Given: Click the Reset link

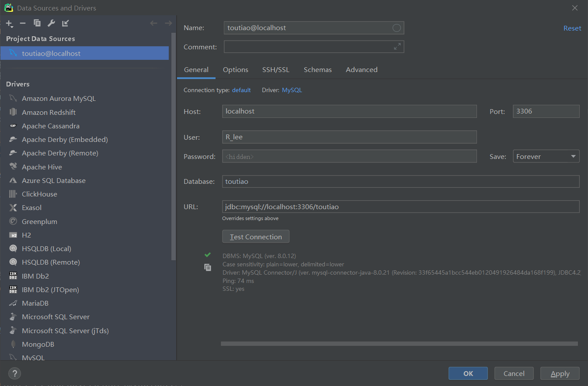Looking at the screenshot, I should click(x=572, y=28).
